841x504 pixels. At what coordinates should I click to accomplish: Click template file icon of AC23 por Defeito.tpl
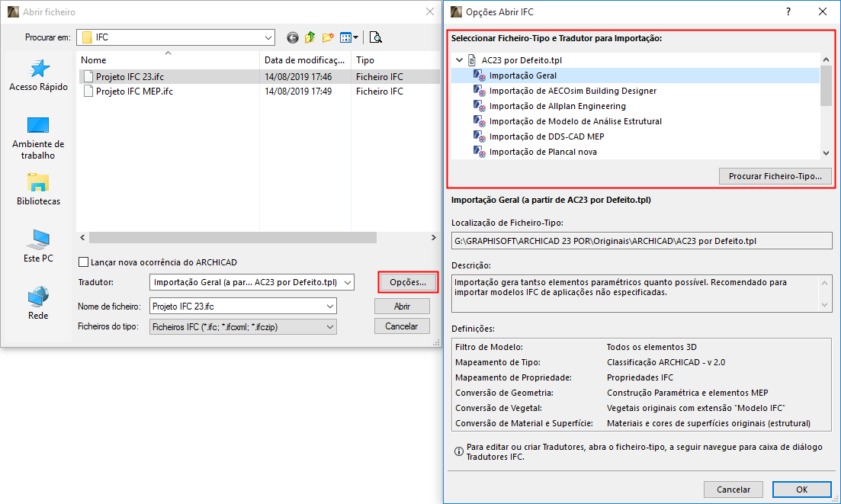pyautogui.click(x=472, y=60)
